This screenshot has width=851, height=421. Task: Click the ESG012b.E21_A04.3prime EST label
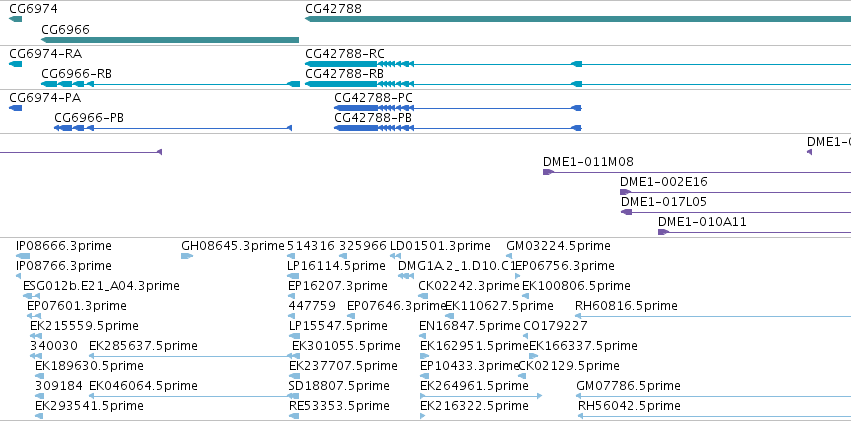[x=101, y=285]
